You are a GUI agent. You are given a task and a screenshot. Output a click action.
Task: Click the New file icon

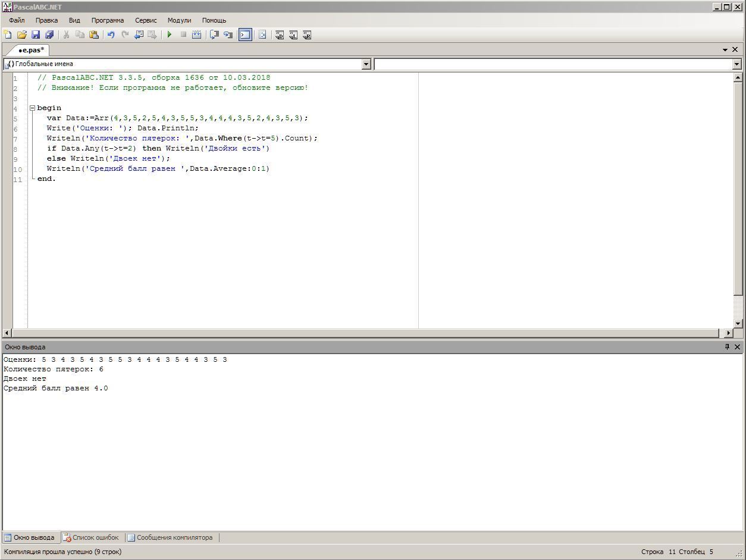(x=8, y=35)
